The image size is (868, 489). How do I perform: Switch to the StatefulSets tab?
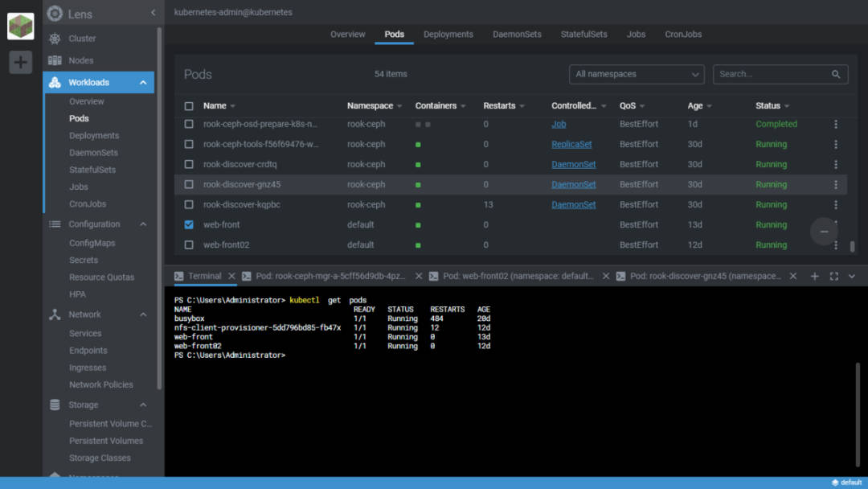click(x=583, y=35)
